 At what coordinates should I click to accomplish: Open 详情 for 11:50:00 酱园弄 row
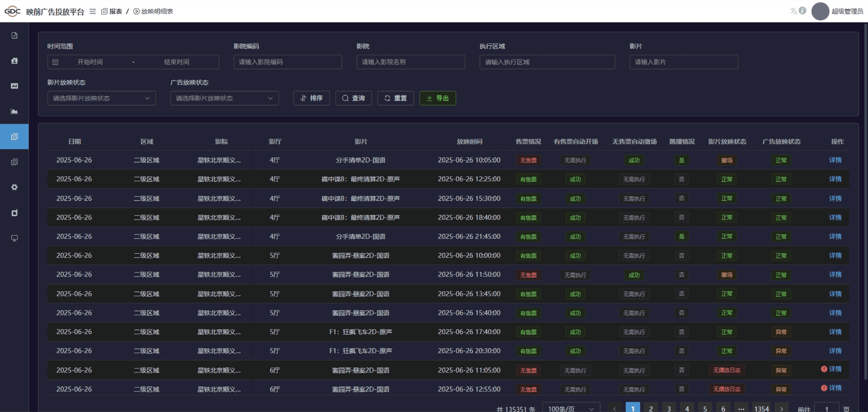coord(835,275)
